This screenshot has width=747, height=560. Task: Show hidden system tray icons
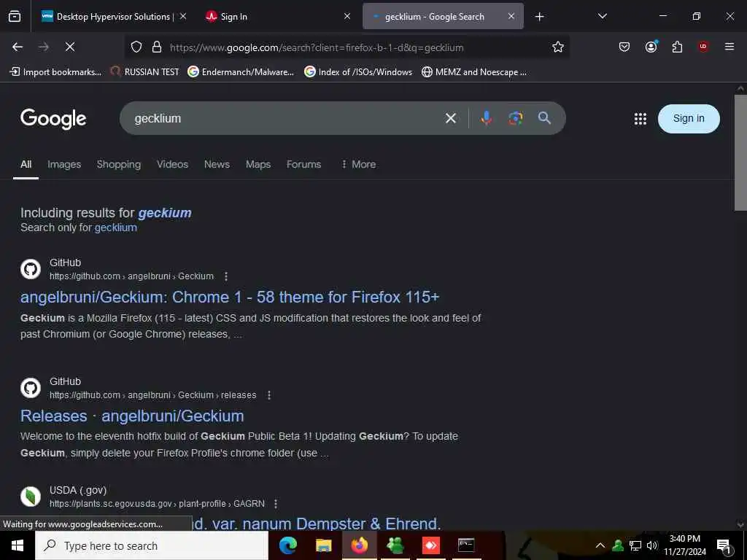coord(600,545)
